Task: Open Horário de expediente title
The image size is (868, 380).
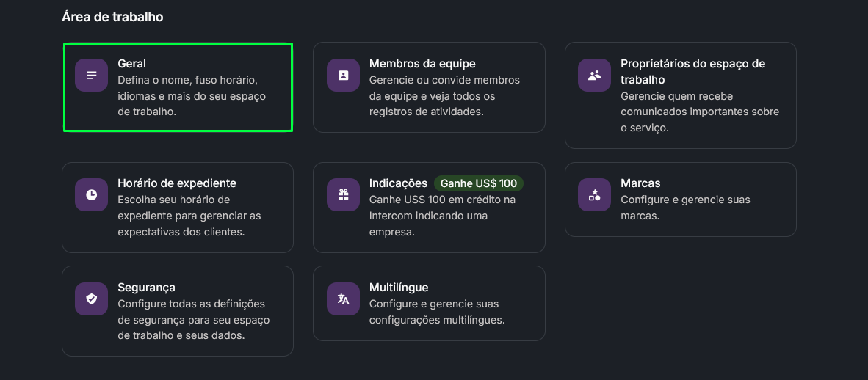Action: pyautogui.click(x=177, y=183)
